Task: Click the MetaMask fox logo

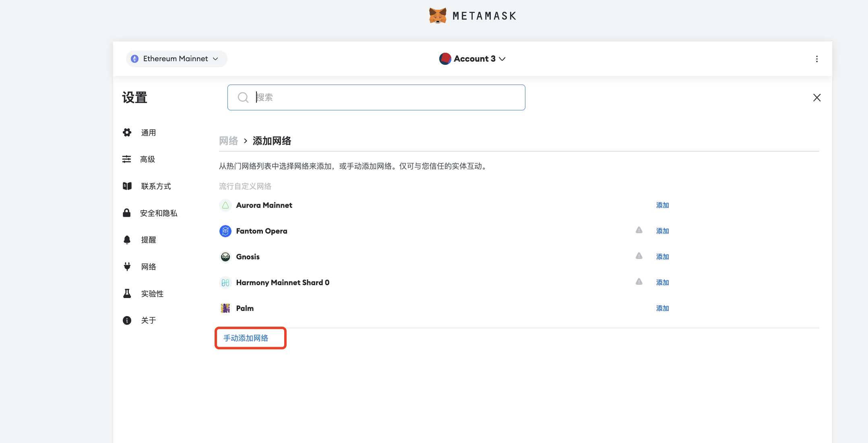Action: point(438,16)
